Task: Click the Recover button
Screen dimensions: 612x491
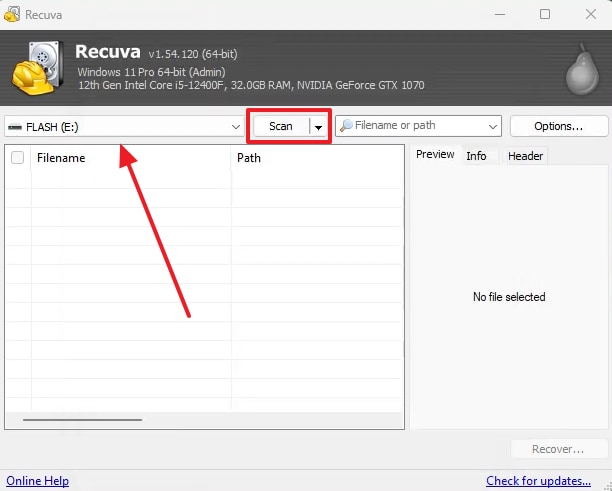Action: click(x=558, y=449)
